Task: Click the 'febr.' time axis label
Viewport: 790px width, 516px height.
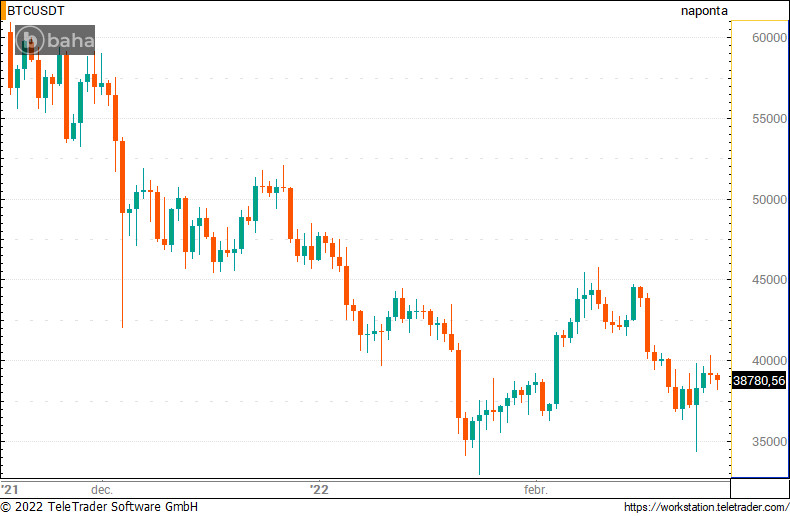Action: pyautogui.click(x=536, y=489)
